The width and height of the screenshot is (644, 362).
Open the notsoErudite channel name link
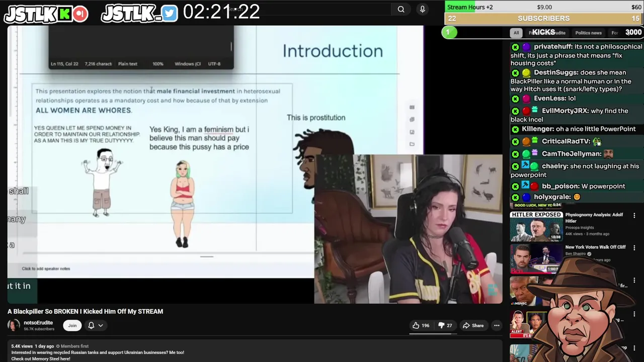pyautogui.click(x=38, y=323)
